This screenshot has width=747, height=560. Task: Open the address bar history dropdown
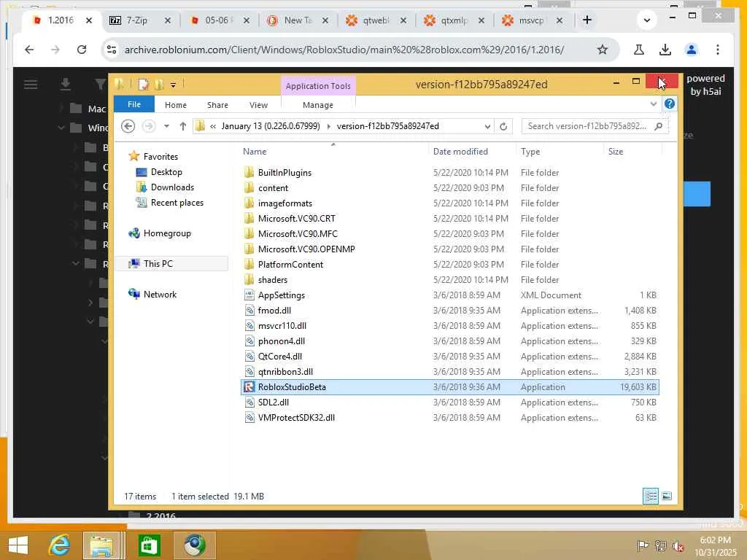[487, 126]
